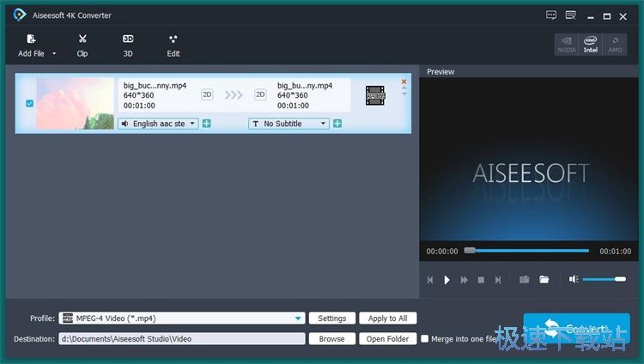
Task: Click the Browse button
Action: [331, 339]
